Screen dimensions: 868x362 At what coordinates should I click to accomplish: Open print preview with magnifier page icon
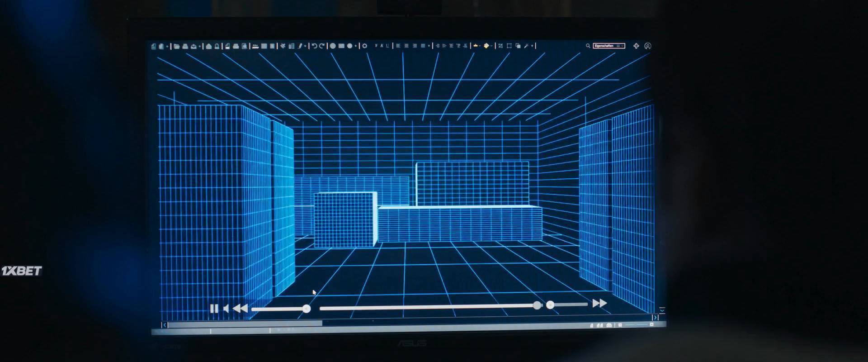pos(244,46)
